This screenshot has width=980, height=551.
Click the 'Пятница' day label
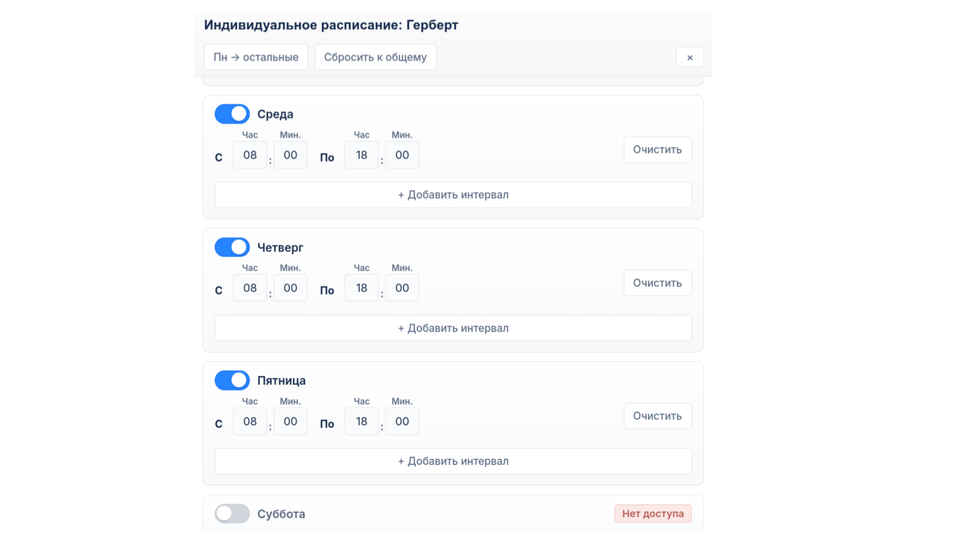tap(281, 381)
